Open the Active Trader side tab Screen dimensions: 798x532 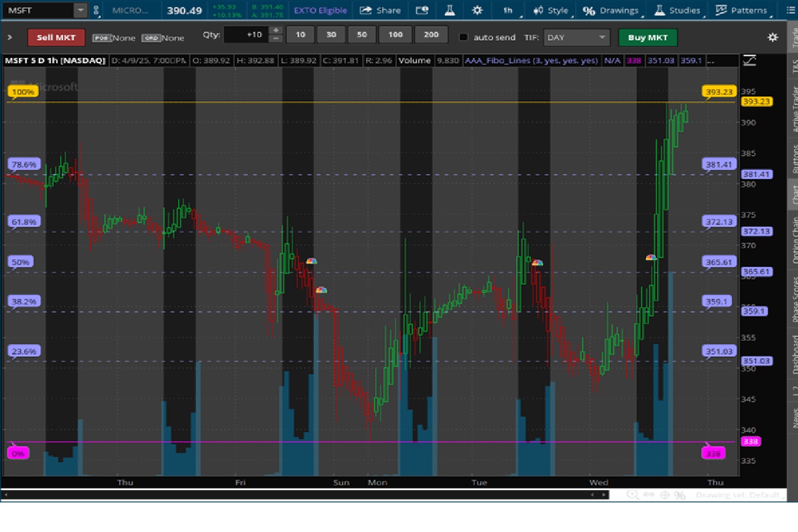[x=793, y=109]
